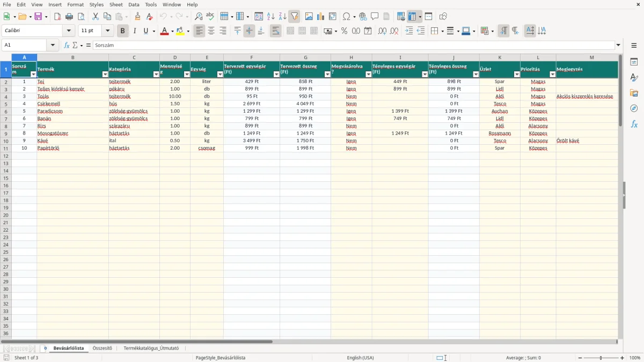644x362 pixels.
Task: Click the Cut scissors icon
Action: 96,17
